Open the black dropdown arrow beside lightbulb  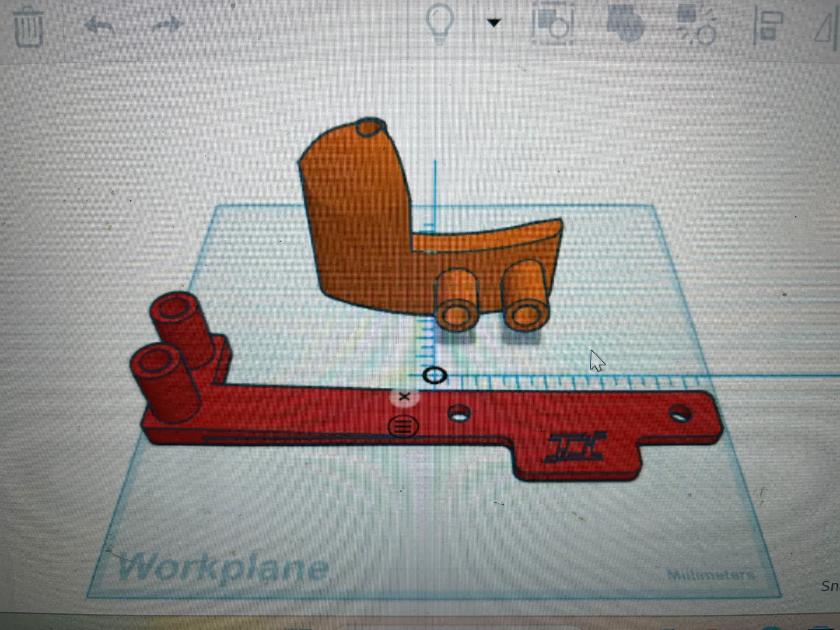(x=493, y=23)
